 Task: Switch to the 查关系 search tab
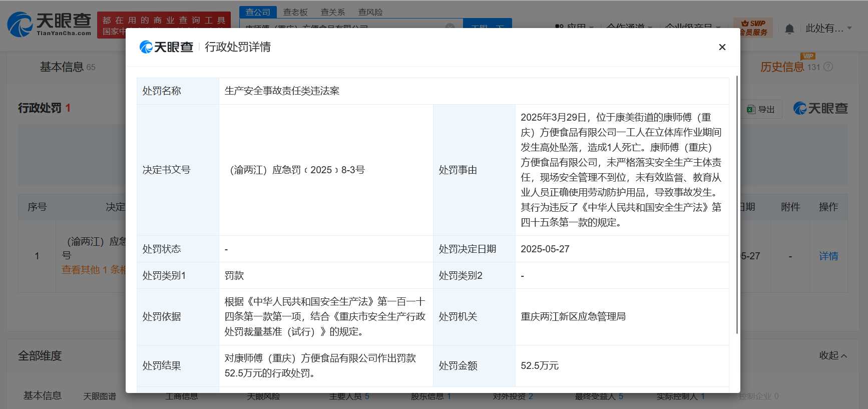click(333, 12)
